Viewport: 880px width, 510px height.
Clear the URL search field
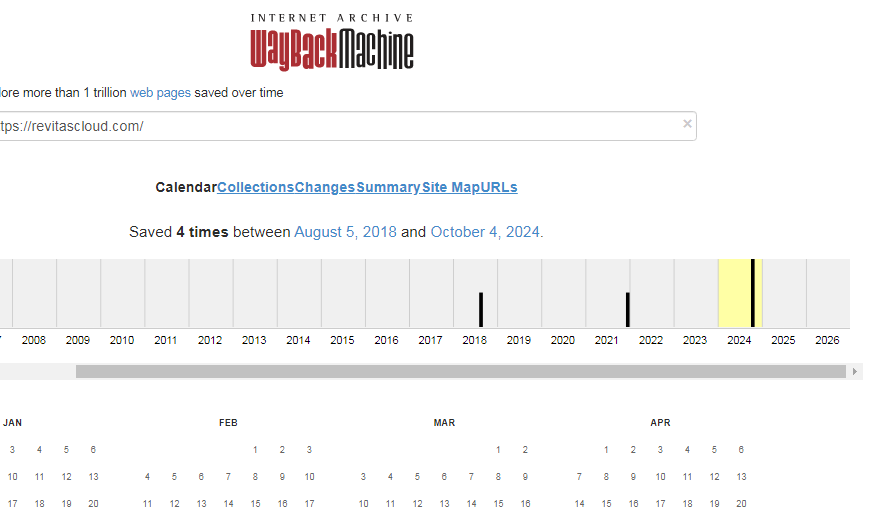pos(687,124)
